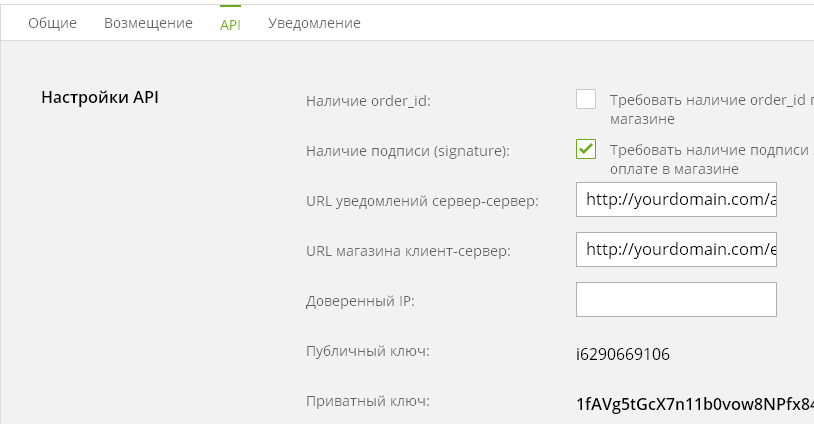Click the 'Настройки API' section heading
This screenshot has width=814, height=424.
coord(99,97)
